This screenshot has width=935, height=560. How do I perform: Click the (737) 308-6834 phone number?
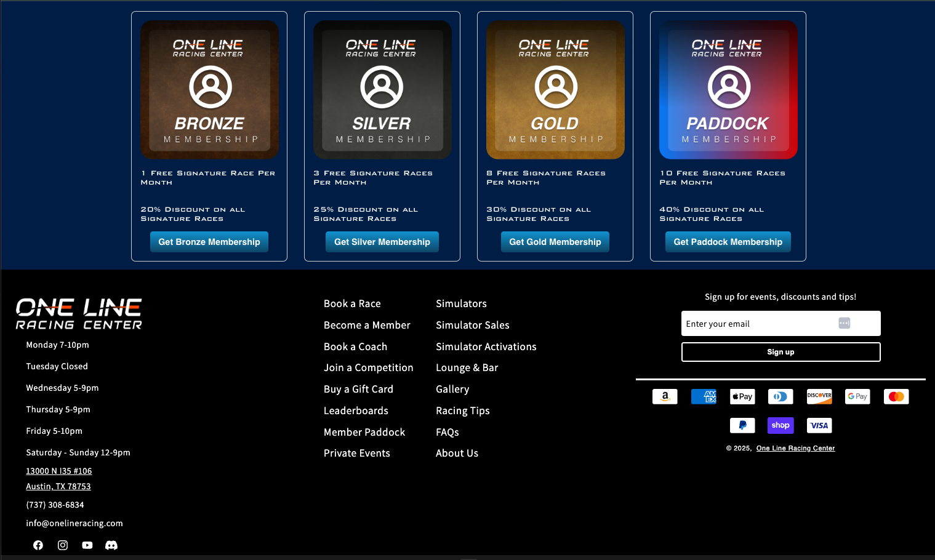(x=55, y=505)
